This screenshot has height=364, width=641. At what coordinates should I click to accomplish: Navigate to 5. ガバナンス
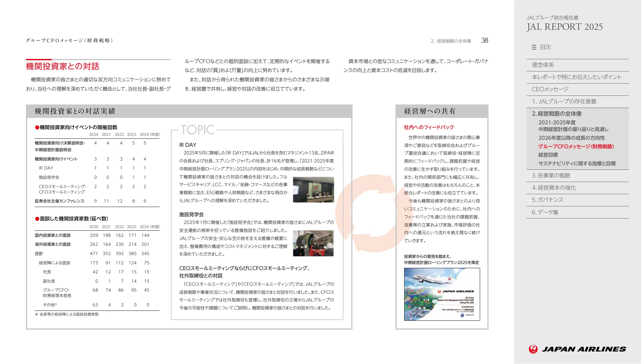click(x=578, y=200)
